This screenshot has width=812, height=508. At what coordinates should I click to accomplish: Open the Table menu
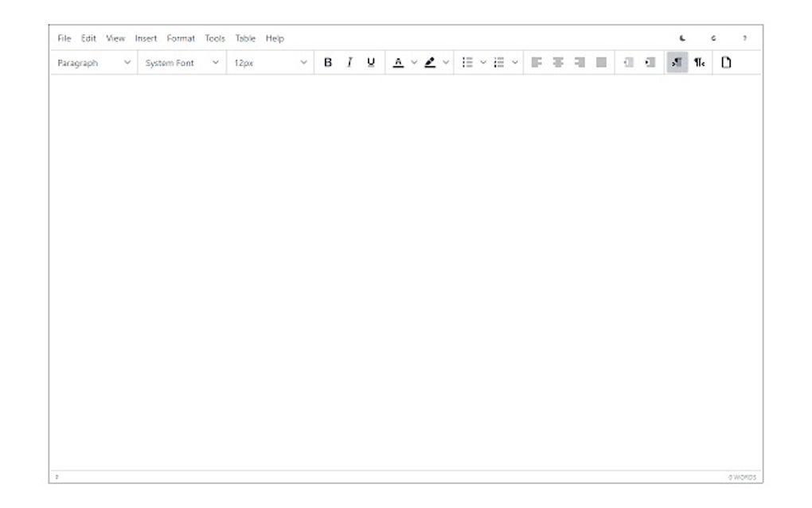coord(245,37)
